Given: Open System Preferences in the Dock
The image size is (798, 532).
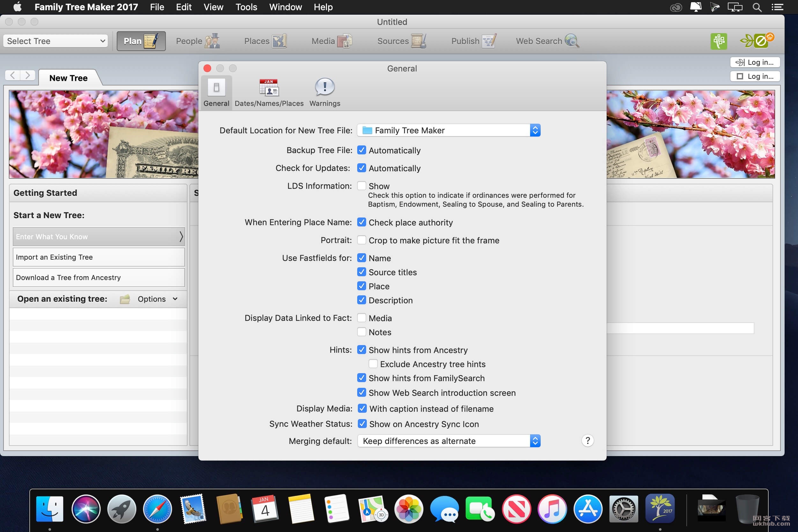Looking at the screenshot, I should coord(624,509).
